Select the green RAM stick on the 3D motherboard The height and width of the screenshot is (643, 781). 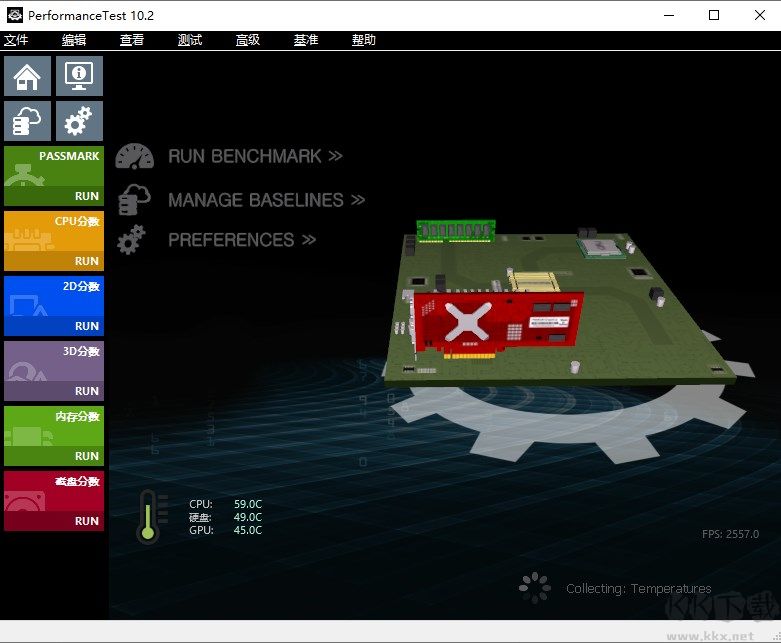click(x=456, y=231)
